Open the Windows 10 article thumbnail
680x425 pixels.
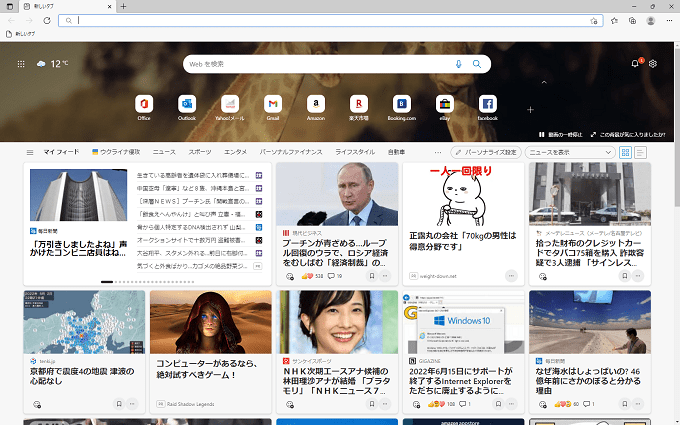(463, 322)
